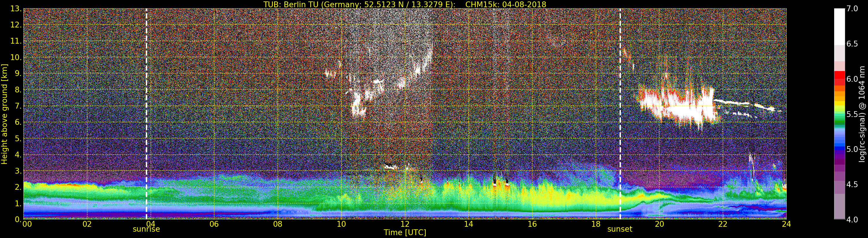The height and width of the screenshot is (238, 868).
Task: Click the y-axis tick label '2.'
Action: coord(18,187)
